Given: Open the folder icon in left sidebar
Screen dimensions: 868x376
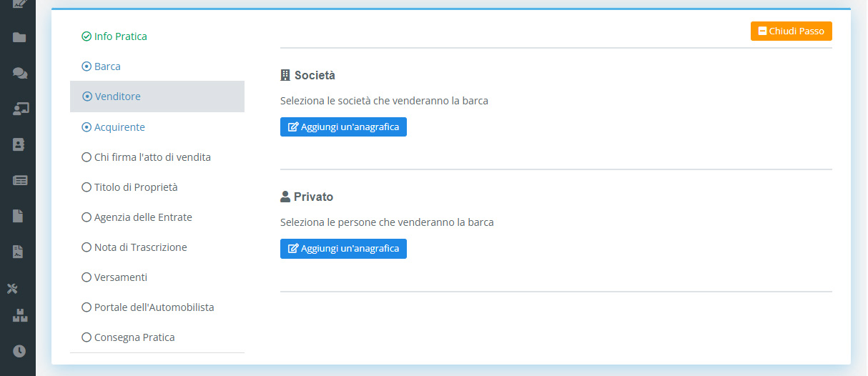Looking at the screenshot, I should click(x=19, y=37).
